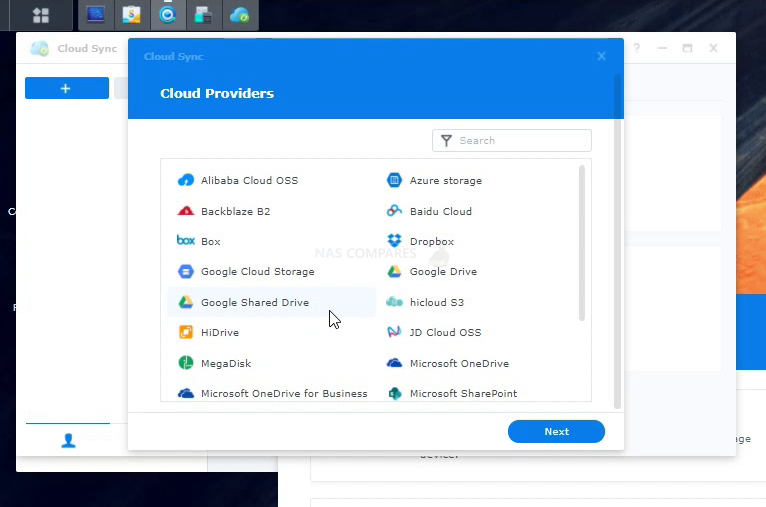Screen dimensions: 766x507
Task: Choose the Backblaze B2 label
Action: pos(235,211)
